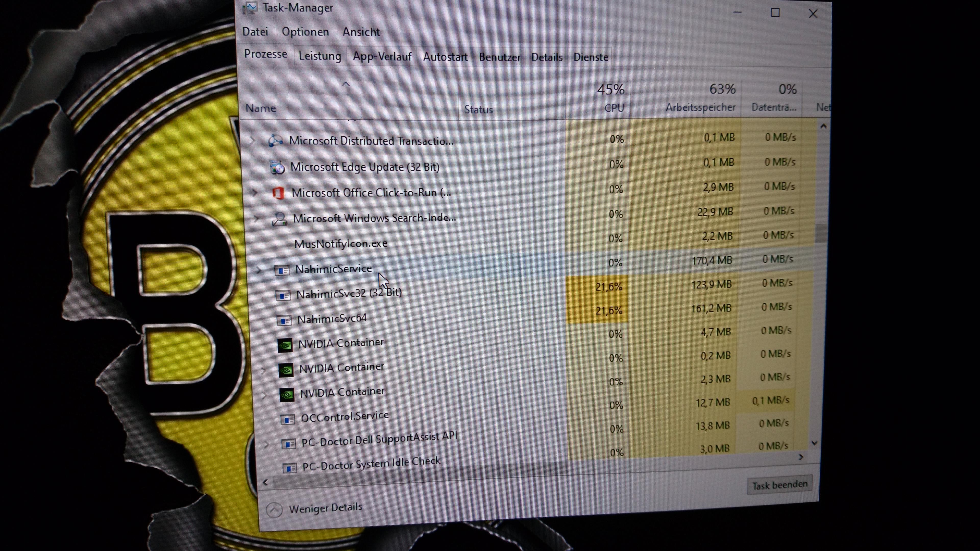Image resolution: width=980 pixels, height=551 pixels.
Task: Click the Microsoft Distributed Transaction icon
Action: tap(275, 141)
